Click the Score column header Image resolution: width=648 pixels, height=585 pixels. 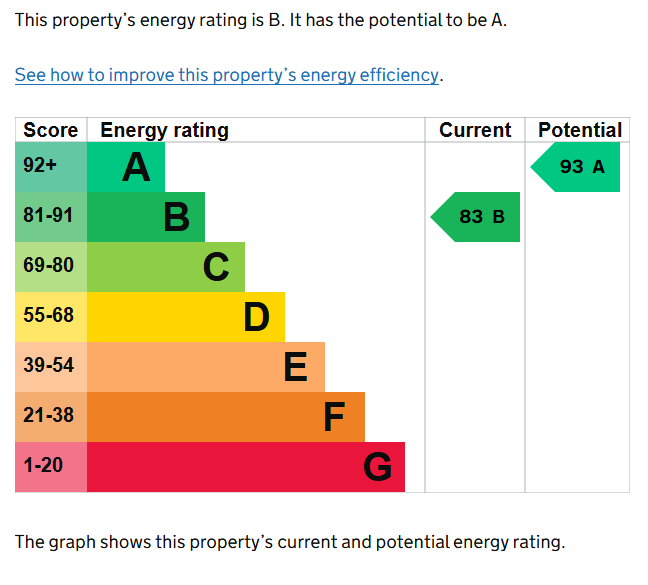51,130
